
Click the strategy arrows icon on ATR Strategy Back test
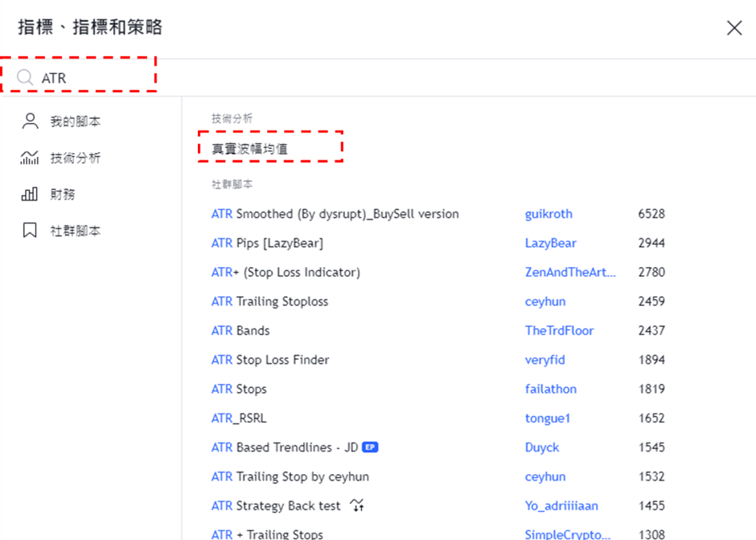[x=358, y=505]
